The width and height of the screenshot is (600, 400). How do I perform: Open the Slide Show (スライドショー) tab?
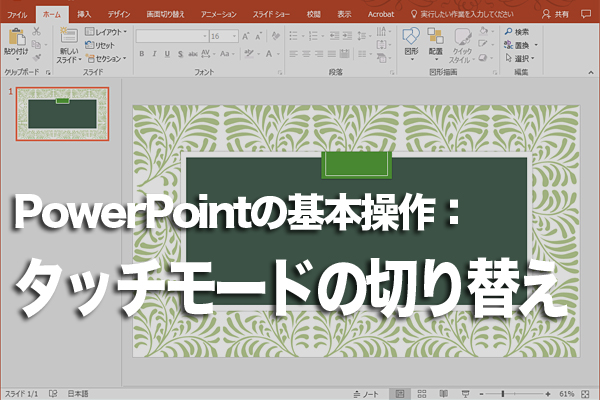pos(271,15)
